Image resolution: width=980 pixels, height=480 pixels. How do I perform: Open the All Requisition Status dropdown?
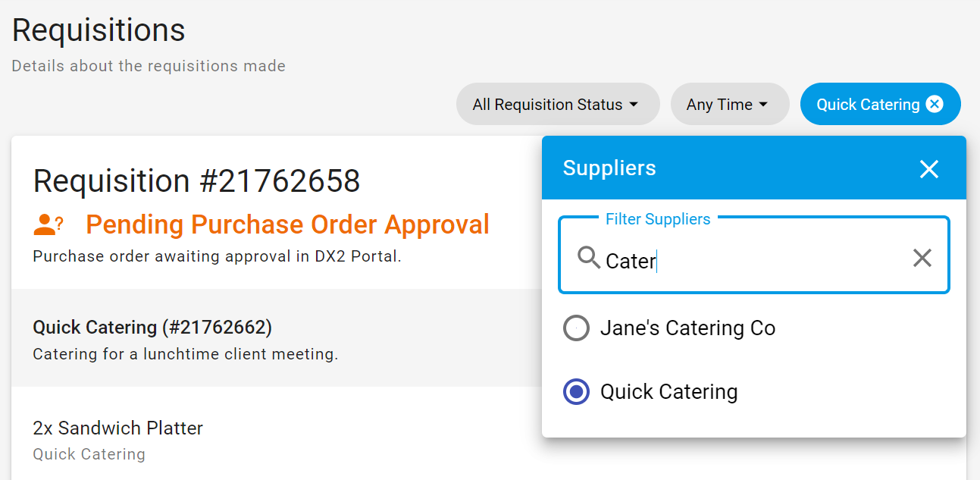558,104
